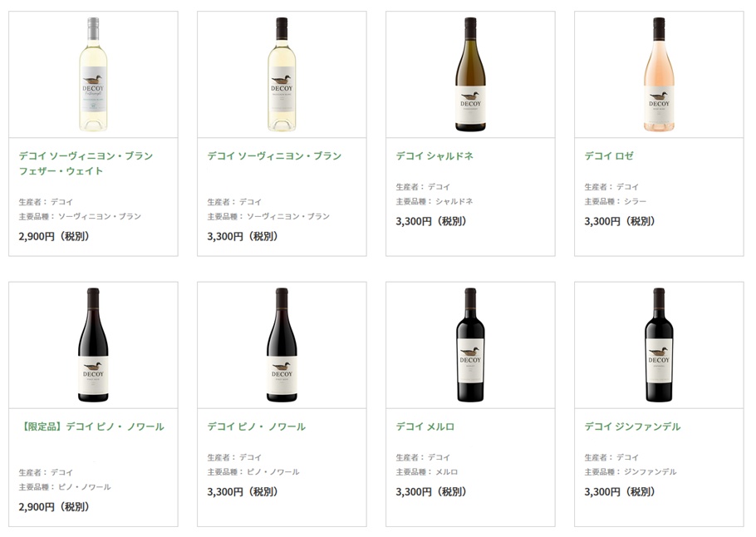
Task: Select the pink デコイ ロゼ bottle image
Action: (x=659, y=74)
